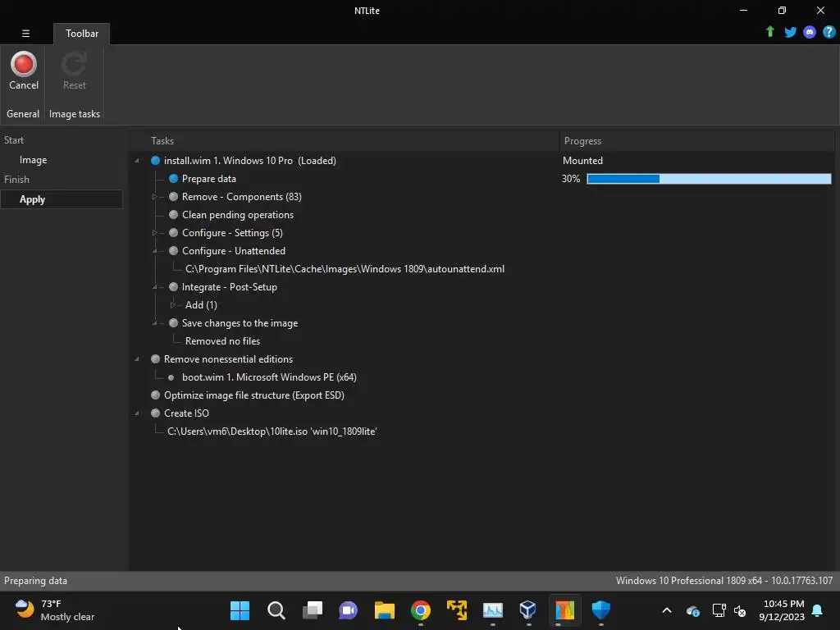
Task: Open Windows Security shield on taskbar
Action: [600, 610]
